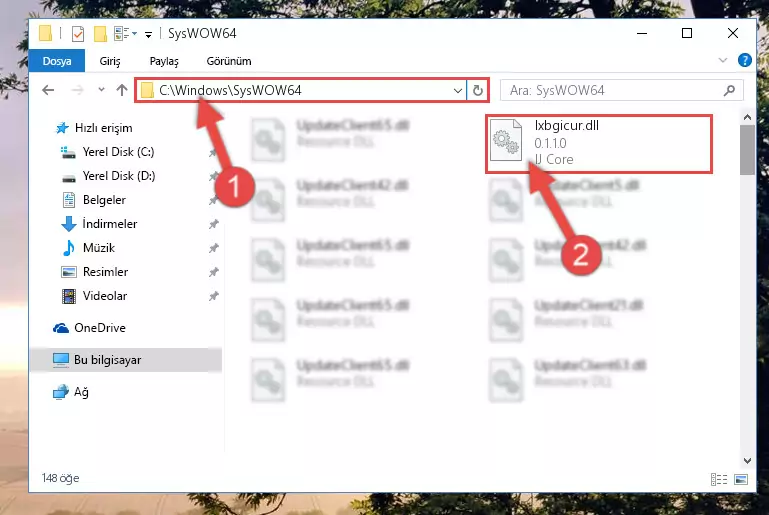The width and height of the screenshot is (769, 515).
Task: Switch to details view icon in status bar
Action: pyautogui.click(x=718, y=479)
